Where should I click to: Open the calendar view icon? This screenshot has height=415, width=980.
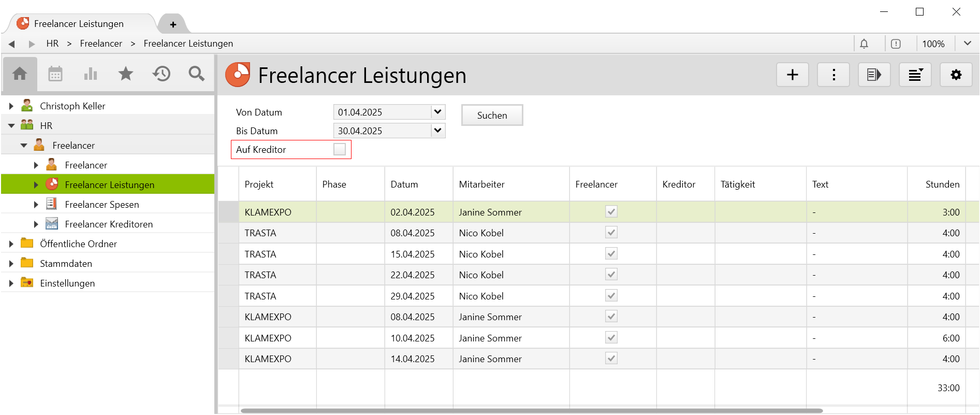(55, 74)
